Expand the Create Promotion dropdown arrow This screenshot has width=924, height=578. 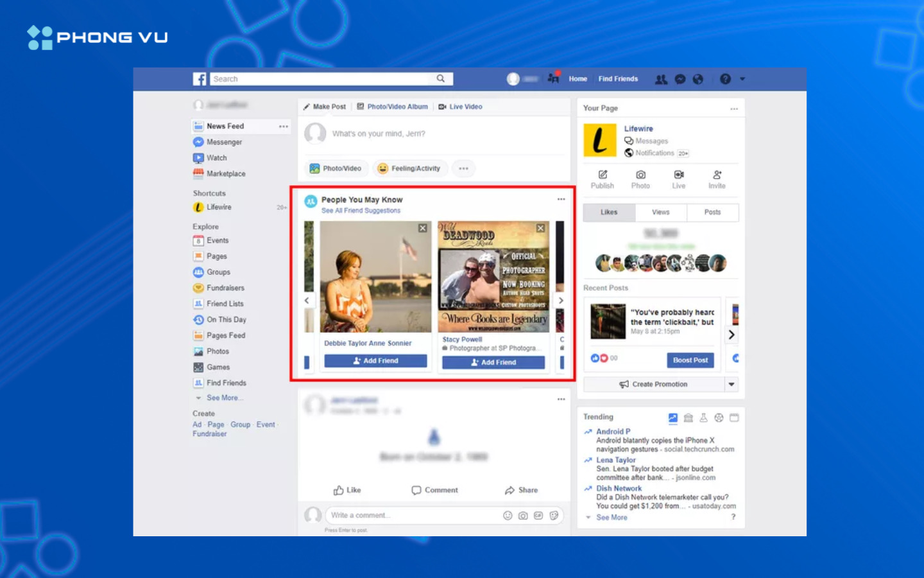pyautogui.click(x=732, y=384)
